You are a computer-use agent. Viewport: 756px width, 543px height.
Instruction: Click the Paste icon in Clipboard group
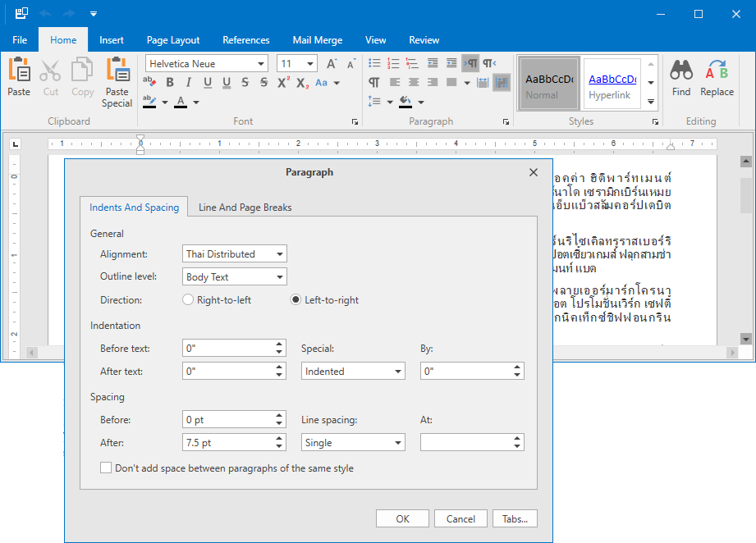coord(19,71)
